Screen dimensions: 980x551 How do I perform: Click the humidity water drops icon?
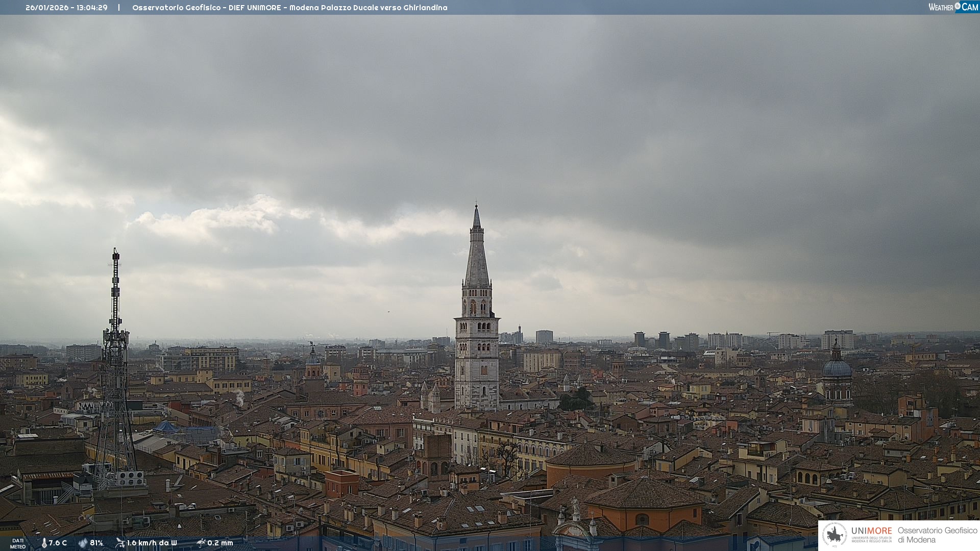click(x=83, y=543)
